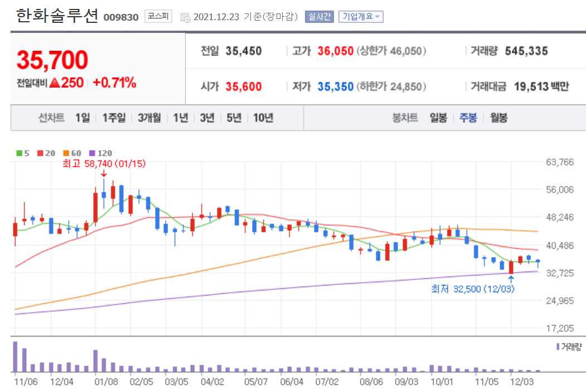This screenshot has height=392, width=586.
Task: Select the 1년 period tab
Action: (180, 118)
